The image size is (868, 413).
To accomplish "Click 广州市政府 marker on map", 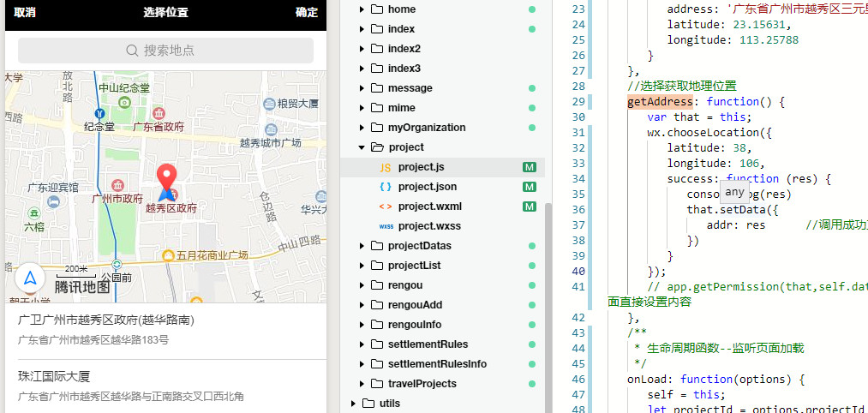I will pos(117,185).
